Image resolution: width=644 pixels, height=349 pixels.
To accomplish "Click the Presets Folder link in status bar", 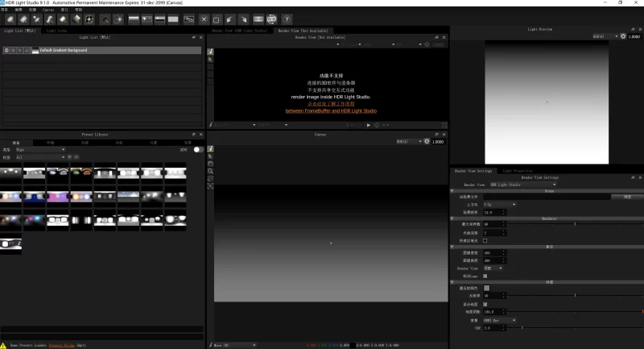I will point(62,345).
